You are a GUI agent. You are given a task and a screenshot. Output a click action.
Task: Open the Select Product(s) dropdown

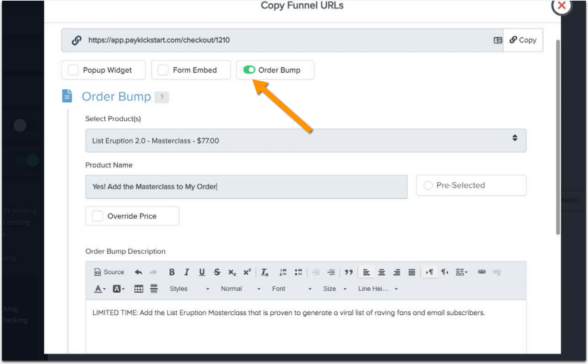click(306, 141)
